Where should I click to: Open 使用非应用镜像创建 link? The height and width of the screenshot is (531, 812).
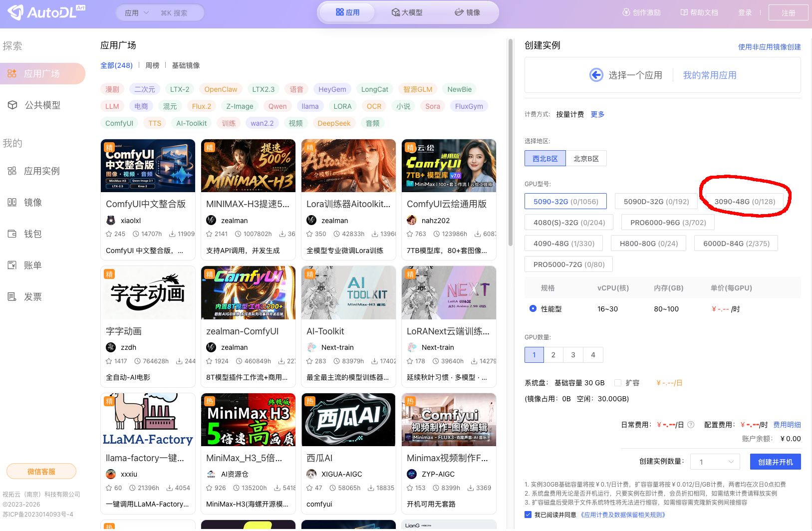click(x=769, y=47)
